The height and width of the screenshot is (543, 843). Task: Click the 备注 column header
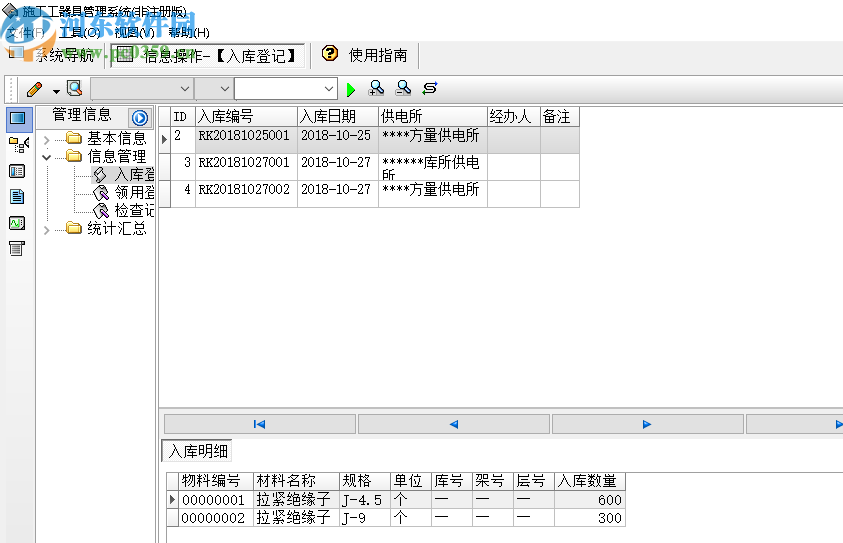click(560, 117)
